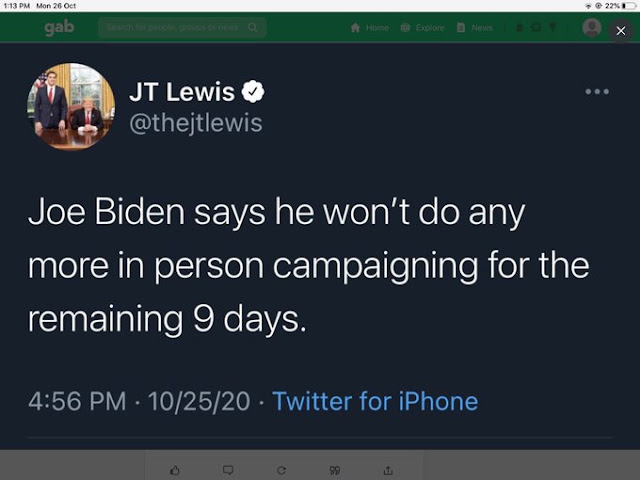Open the Twitter for iPhone link

pyautogui.click(x=375, y=401)
